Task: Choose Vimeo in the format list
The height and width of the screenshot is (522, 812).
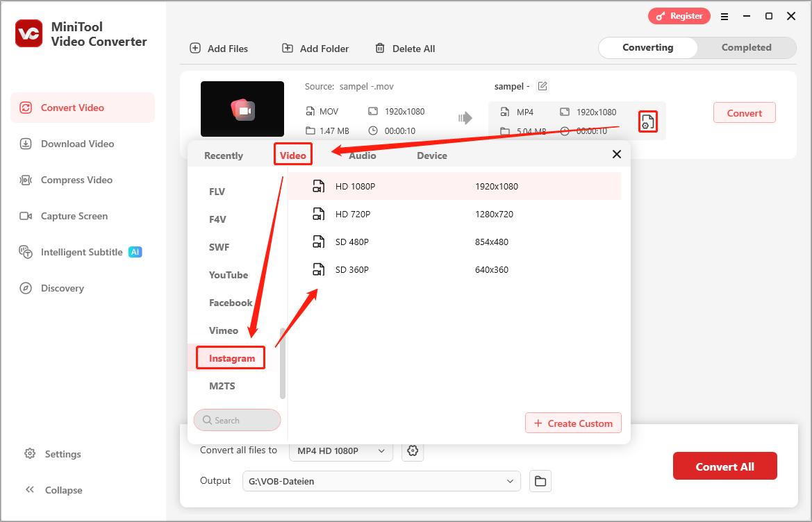Action: point(224,330)
